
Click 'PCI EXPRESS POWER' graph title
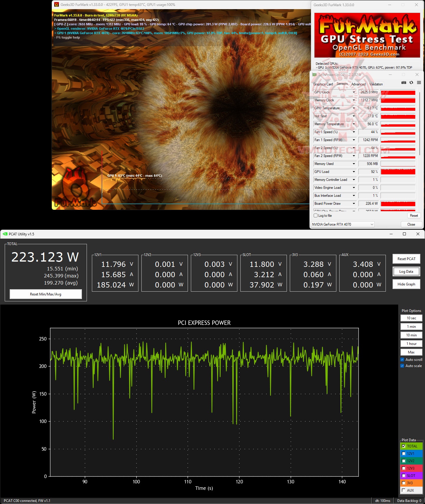(204, 323)
